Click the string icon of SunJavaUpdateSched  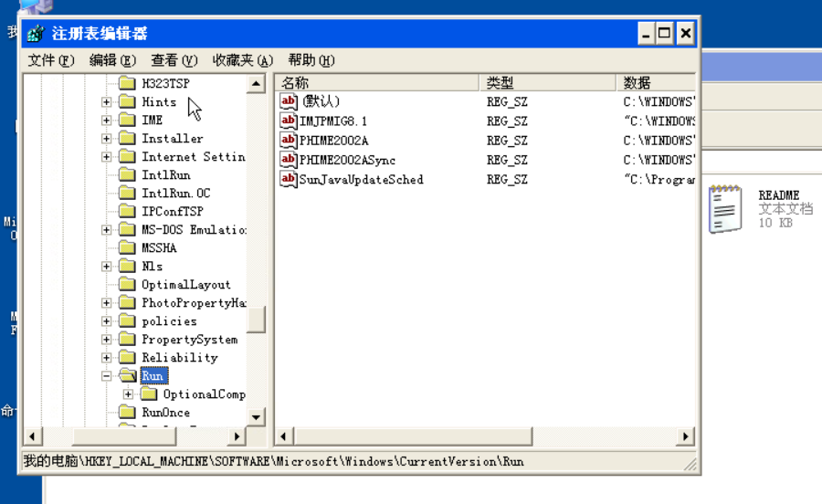coord(289,179)
